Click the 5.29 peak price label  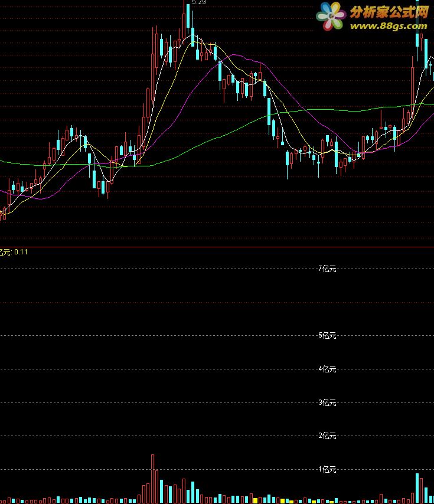point(198,2)
